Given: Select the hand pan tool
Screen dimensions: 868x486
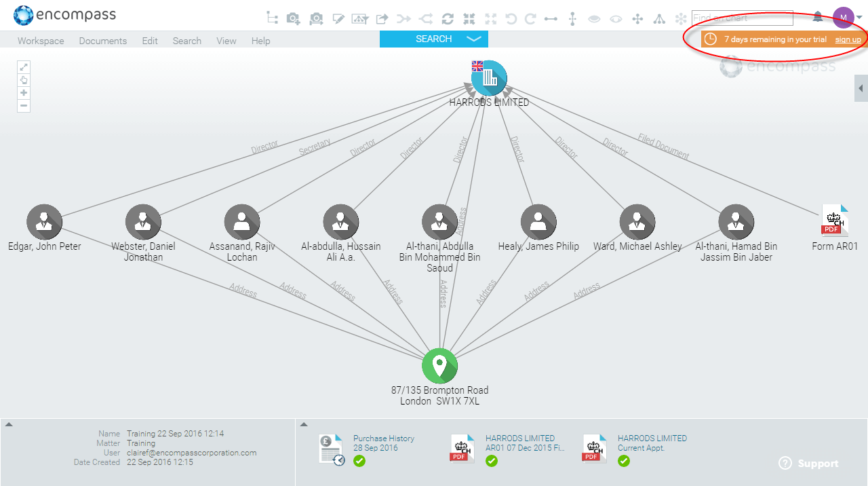Looking at the screenshot, I should (x=24, y=80).
